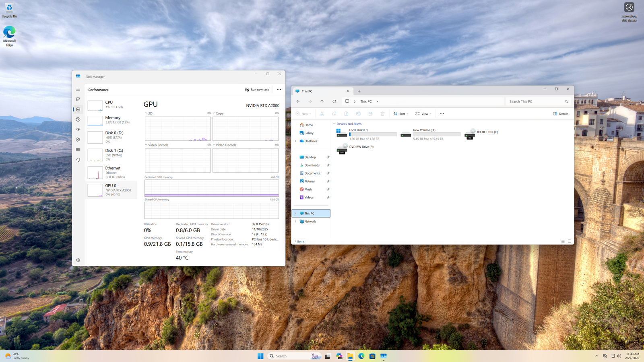Select Memory in the performance list
This screenshot has width=644, height=362.
[111, 120]
